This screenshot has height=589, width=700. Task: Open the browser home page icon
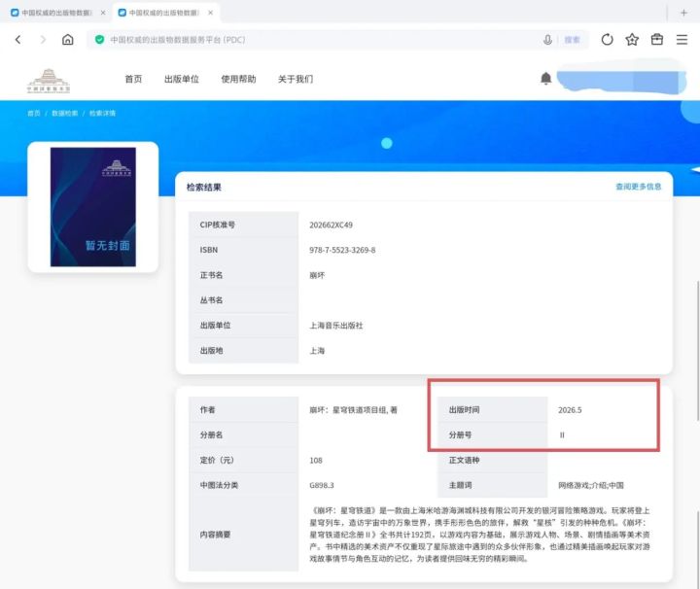coord(67,40)
